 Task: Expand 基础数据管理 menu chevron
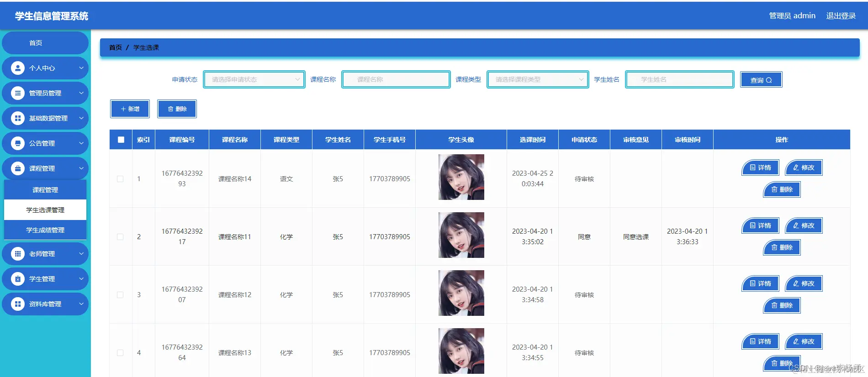click(81, 118)
